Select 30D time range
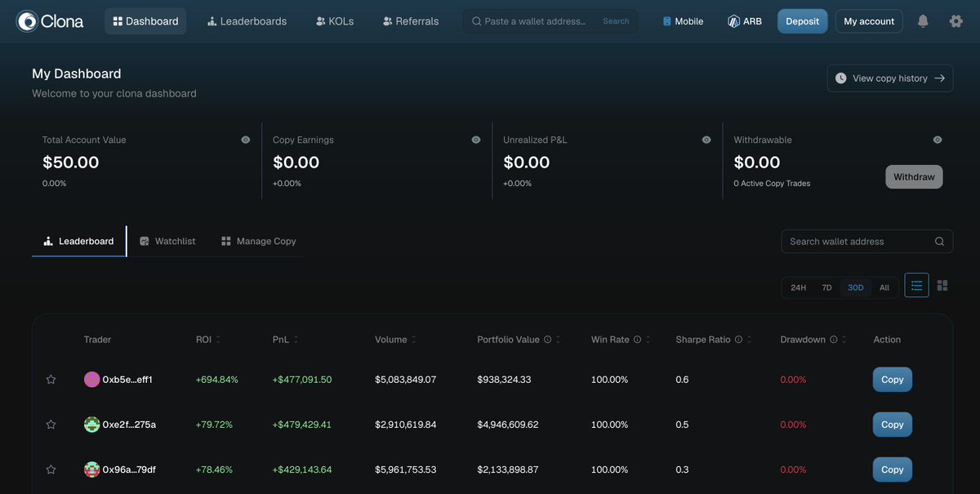Image resolution: width=980 pixels, height=494 pixels. (855, 287)
